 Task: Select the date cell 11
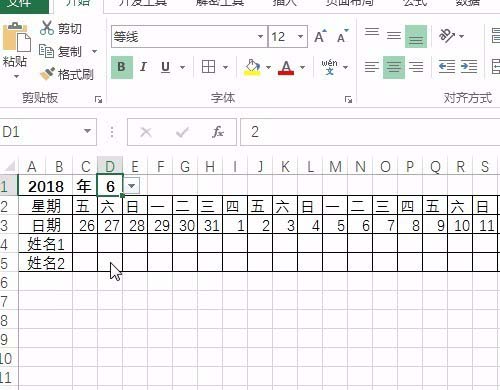click(x=485, y=225)
